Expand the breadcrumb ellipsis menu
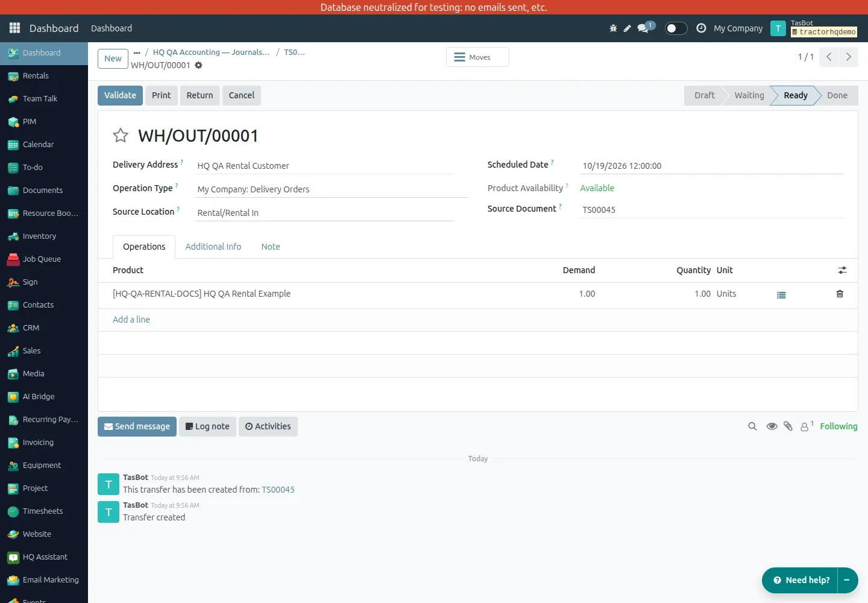Viewport: 868px width, 603px height. (x=137, y=52)
